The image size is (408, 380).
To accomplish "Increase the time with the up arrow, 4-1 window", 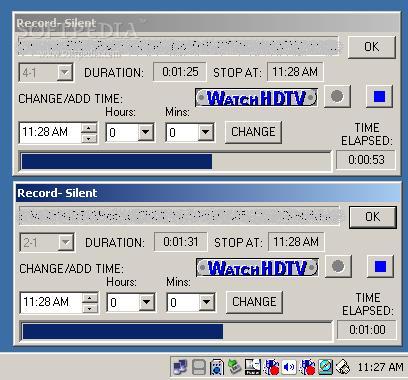I will 89,128.
